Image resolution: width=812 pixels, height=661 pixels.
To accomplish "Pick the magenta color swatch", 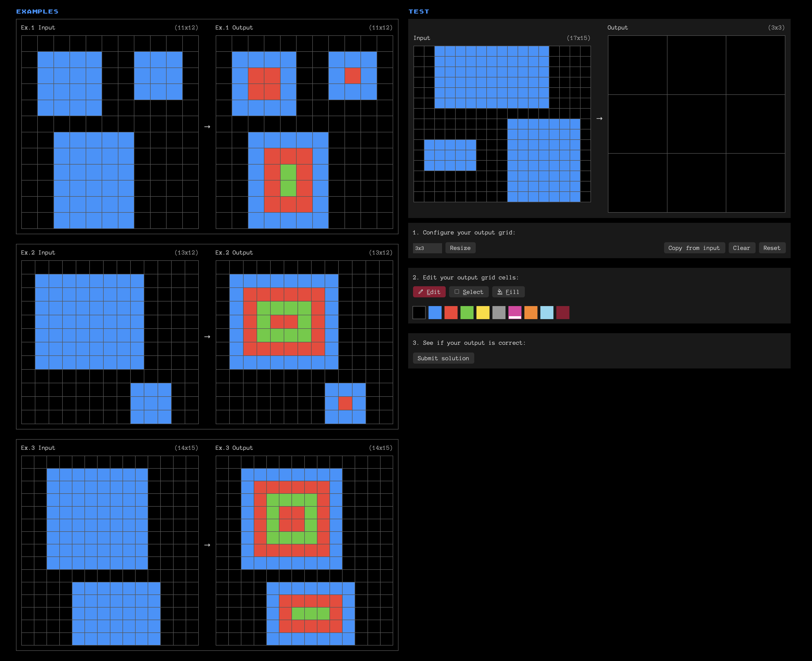I will click(515, 313).
